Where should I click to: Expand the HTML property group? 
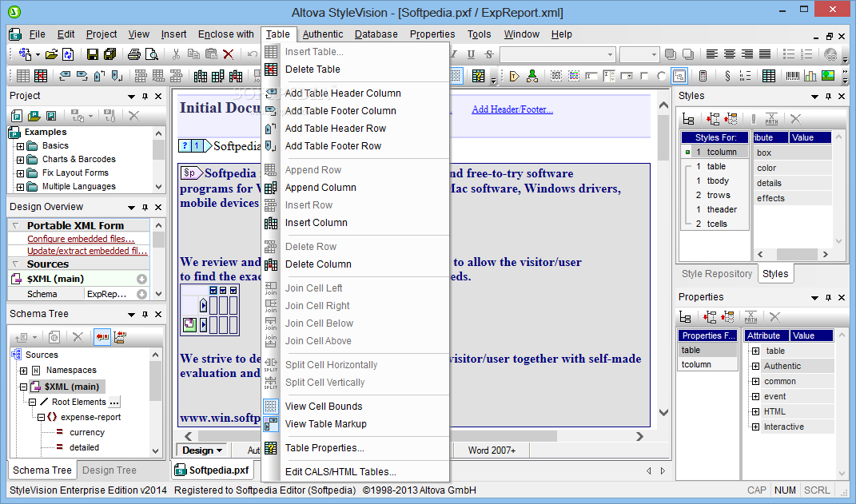pyautogui.click(x=755, y=412)
